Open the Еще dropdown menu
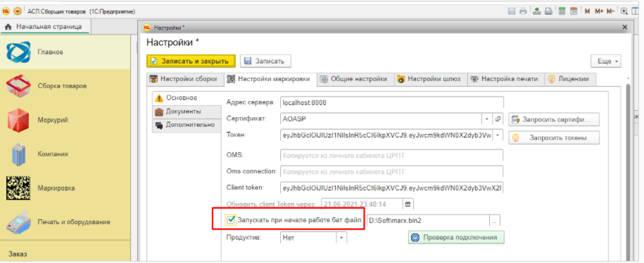Screen dimensions: 644x263 tap(606, 61)
